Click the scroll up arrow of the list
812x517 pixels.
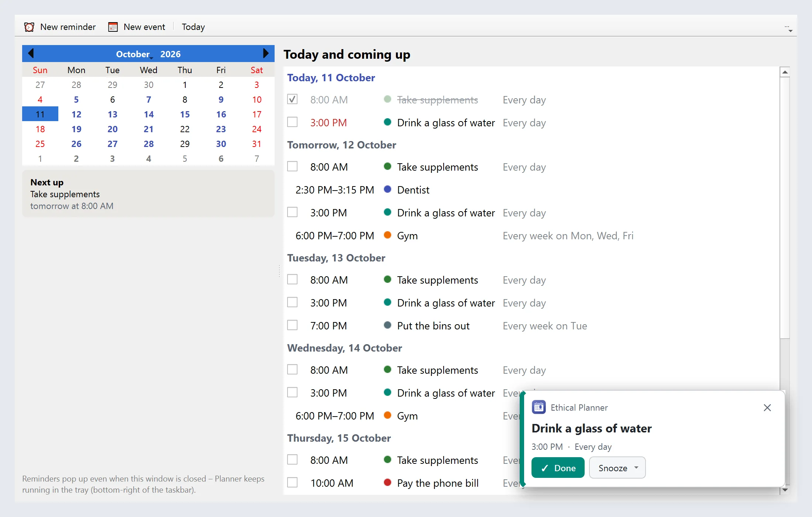tap(785, 72)
